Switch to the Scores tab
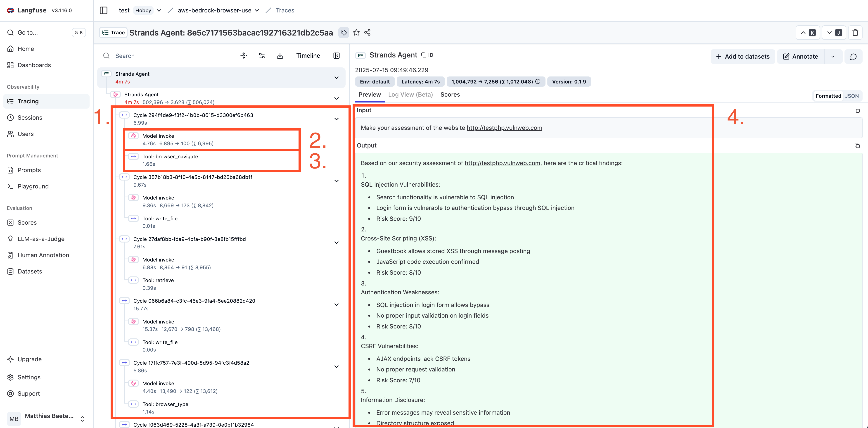The height and width of the screenshot is (428, 868). (x=450, y=95)
